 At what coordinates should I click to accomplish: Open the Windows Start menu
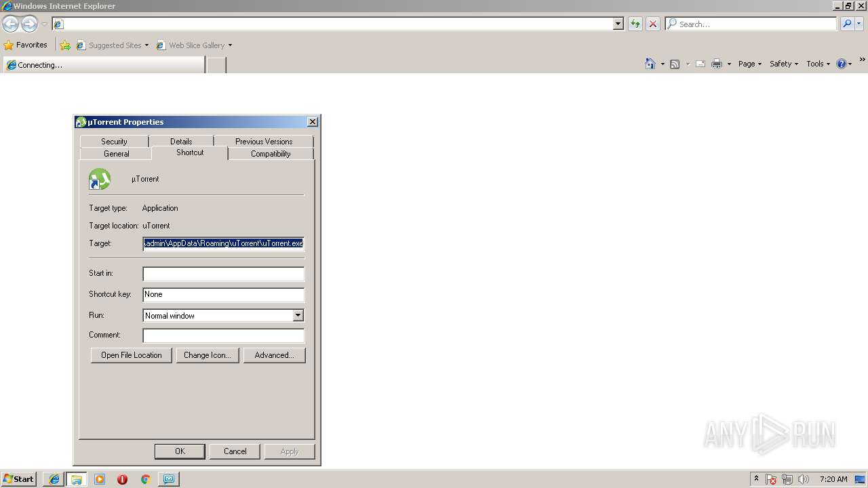click(x=18, y=479)
